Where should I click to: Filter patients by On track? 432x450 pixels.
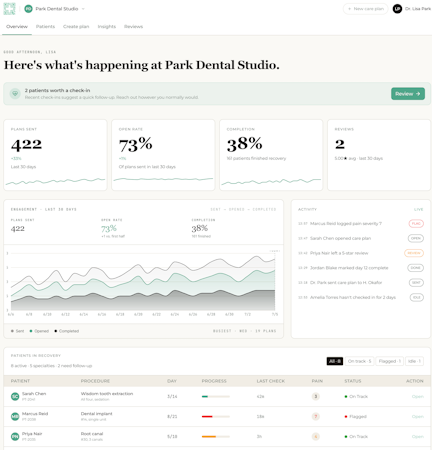(x=359, y=361)
